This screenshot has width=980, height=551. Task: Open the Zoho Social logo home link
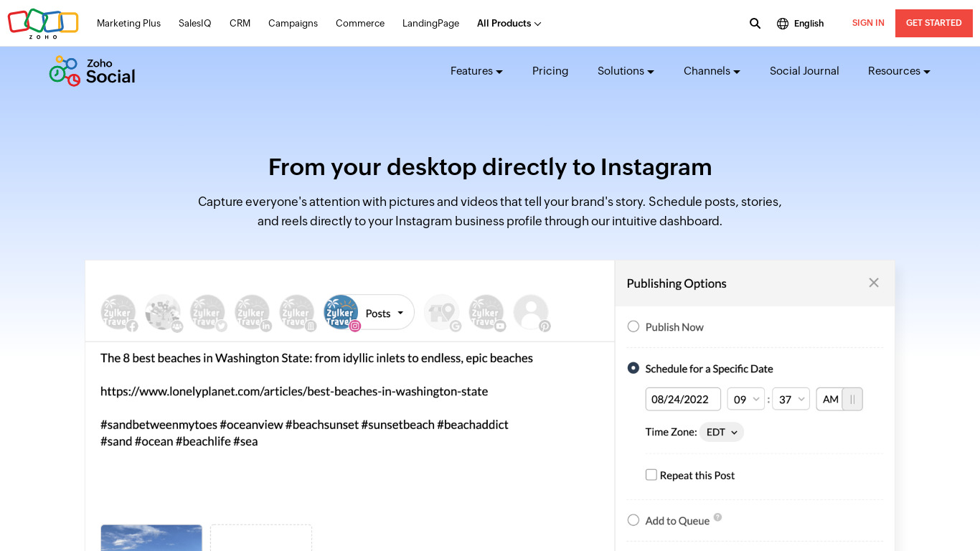click(x=92, y=71)
